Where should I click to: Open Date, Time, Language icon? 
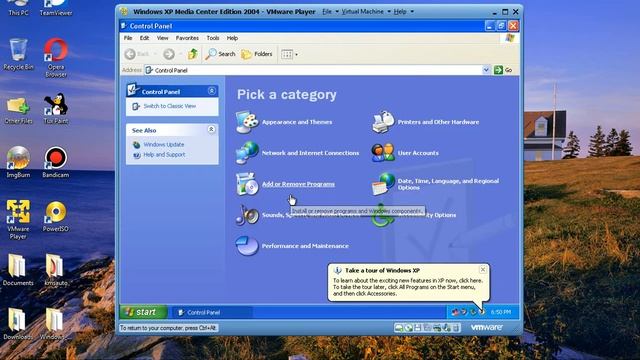click(x=383, y=184)
